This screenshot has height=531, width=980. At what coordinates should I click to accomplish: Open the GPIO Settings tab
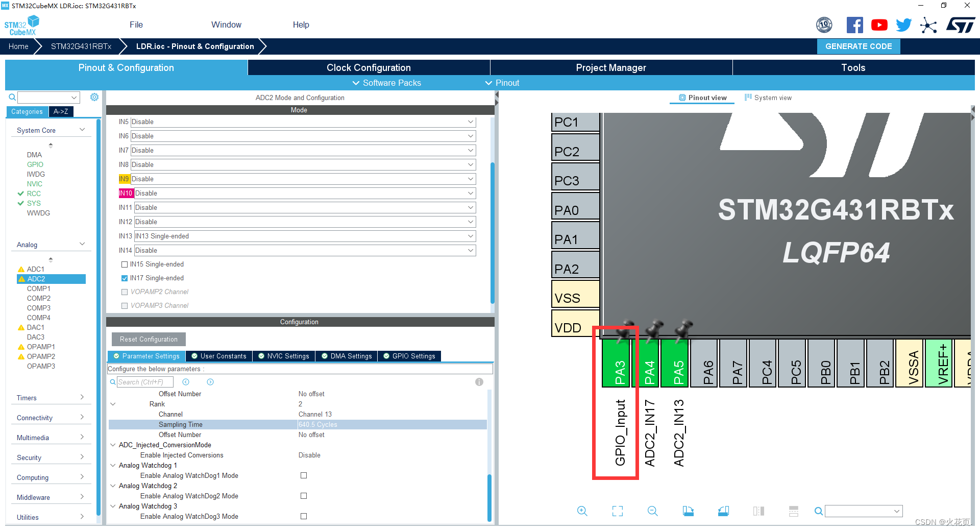[x=409, y=356]
